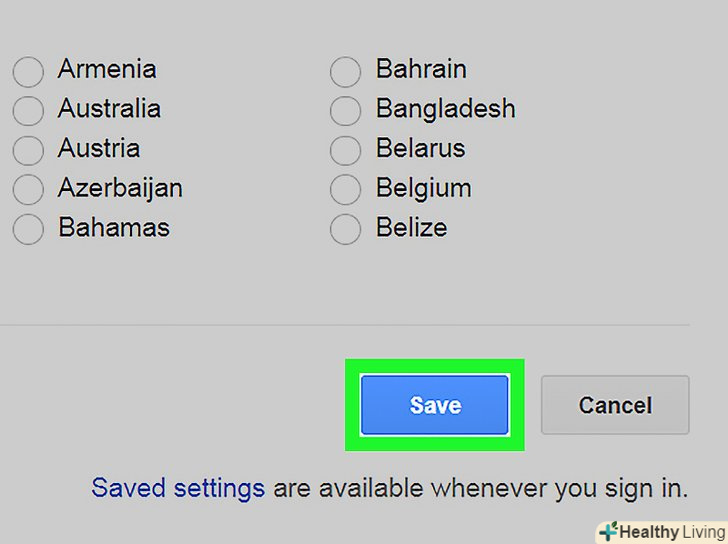Choose the Belize radio button
The width and height of the screenshot is (728, 544).
click(x=345, y=229)
